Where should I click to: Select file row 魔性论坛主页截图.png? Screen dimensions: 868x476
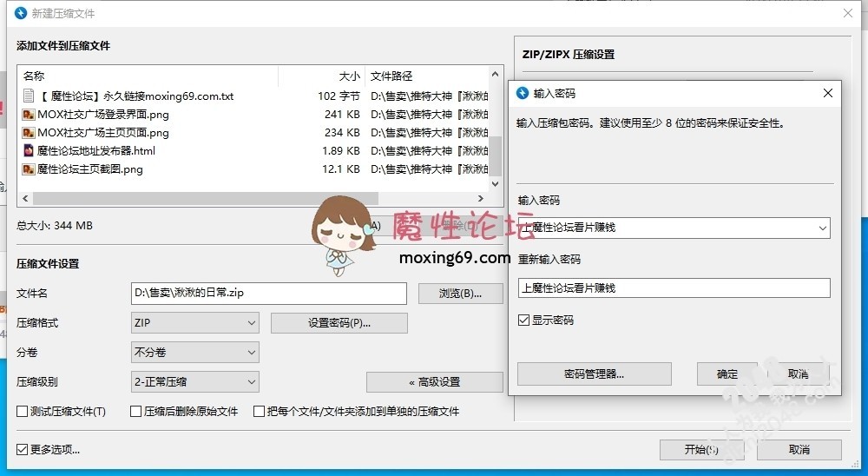(254, 169)
